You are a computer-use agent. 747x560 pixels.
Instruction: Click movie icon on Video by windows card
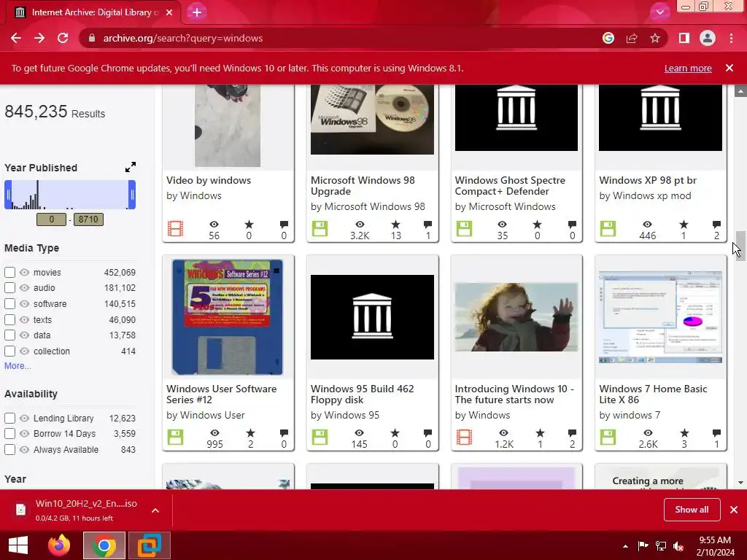(175, 228)
